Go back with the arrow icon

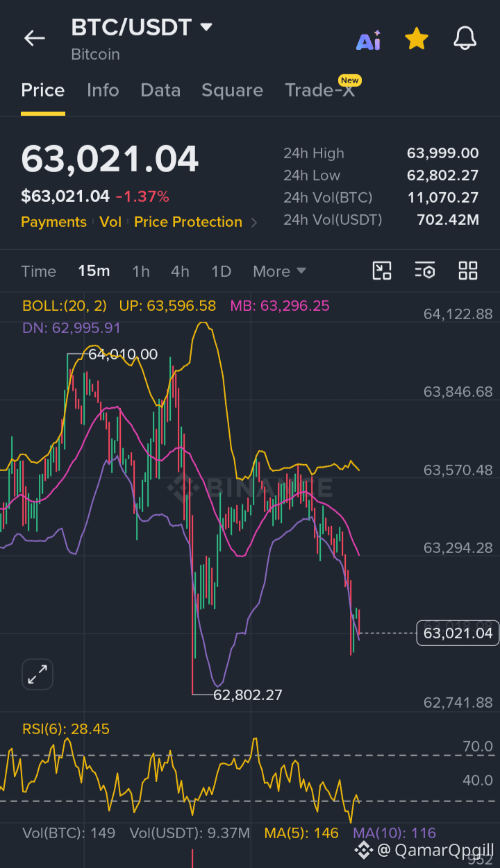click(34, 39)
